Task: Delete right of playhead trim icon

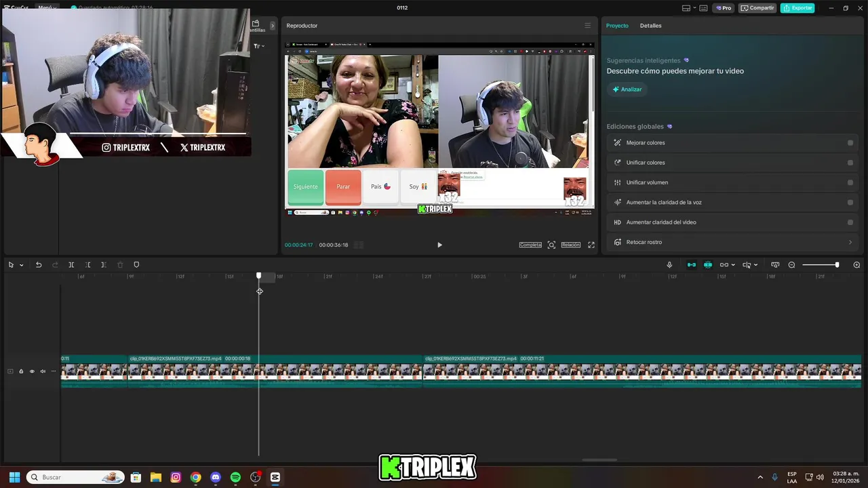Action: (104, 265)
